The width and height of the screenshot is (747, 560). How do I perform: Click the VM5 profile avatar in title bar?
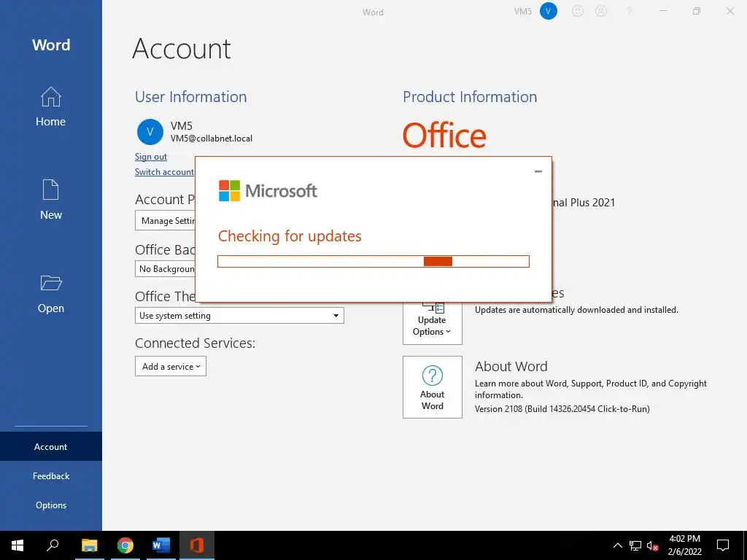coord(549,11)
